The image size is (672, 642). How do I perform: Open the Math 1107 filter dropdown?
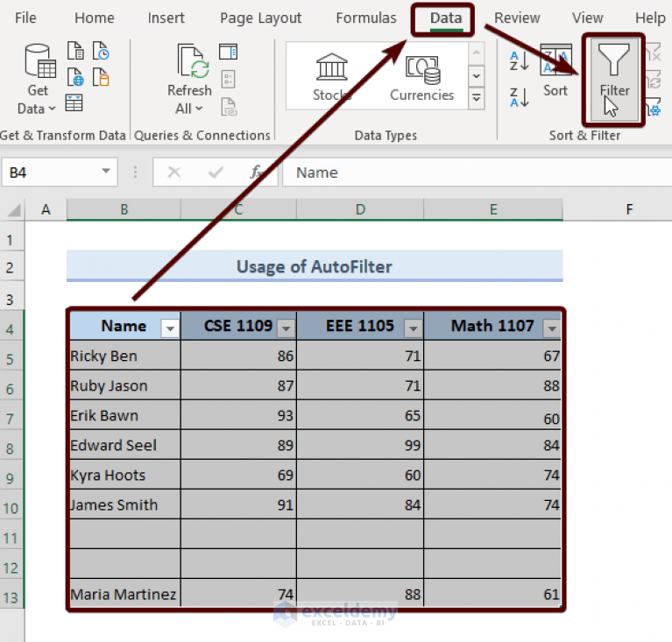[x=552, y=328]
